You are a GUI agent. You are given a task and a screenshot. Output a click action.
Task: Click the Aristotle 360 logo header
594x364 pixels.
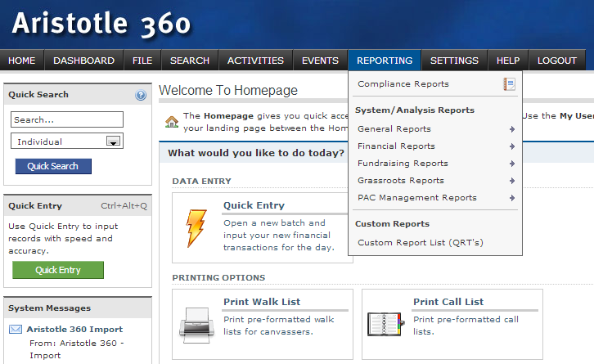(x=101, y=24)
